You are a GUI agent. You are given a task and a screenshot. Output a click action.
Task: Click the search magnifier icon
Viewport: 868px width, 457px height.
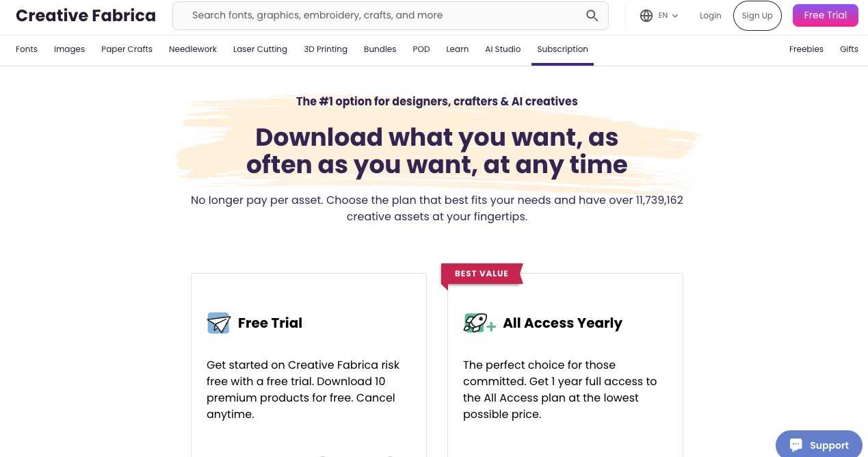pyautogui.click(x=592, y=16)
